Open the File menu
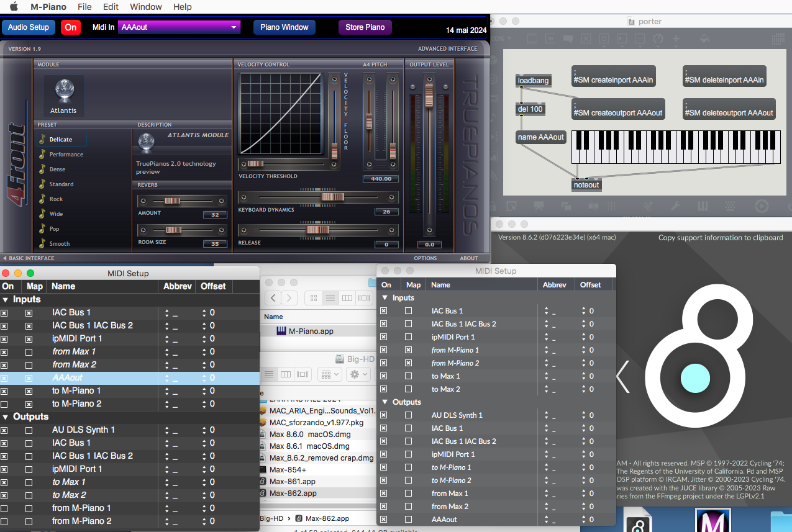The image size is (792, 532). (84, 7)
